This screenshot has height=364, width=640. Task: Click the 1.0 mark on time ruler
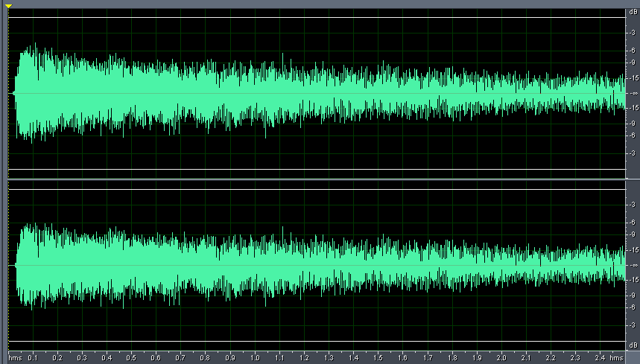pyautogui.click(x=255, y=357)
